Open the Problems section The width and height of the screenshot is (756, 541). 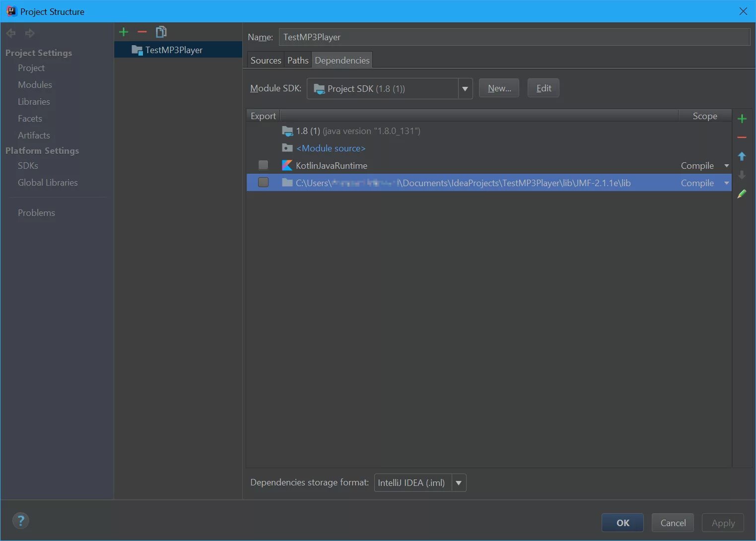(36, 213)
